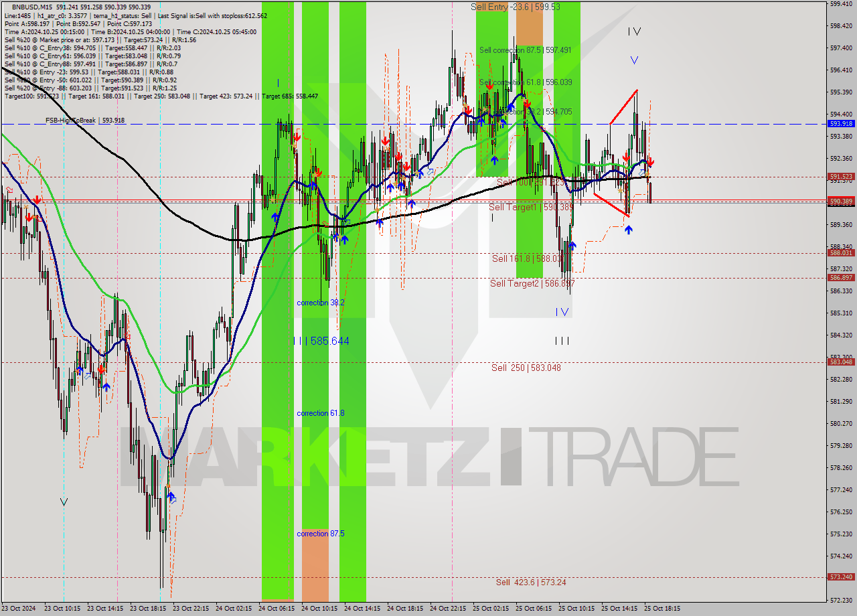Click '25 Oct 18:15' on the time axis

pos(662,609)
